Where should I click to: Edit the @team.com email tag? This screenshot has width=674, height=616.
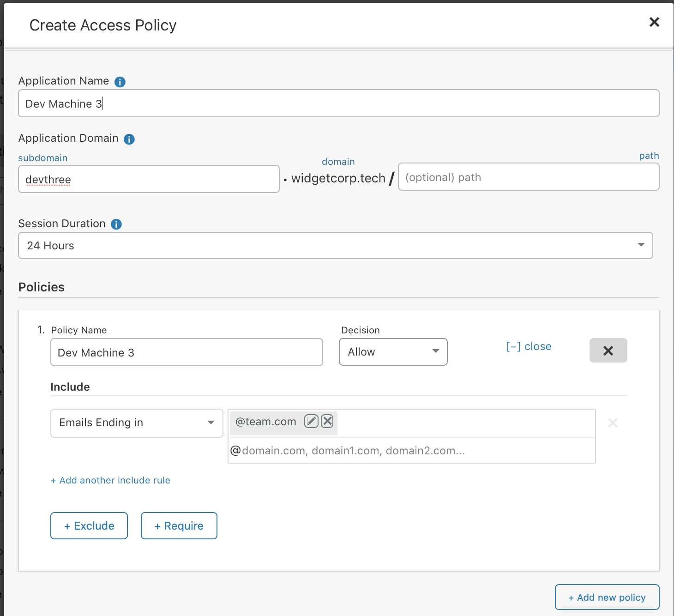[x=312, y=421]
